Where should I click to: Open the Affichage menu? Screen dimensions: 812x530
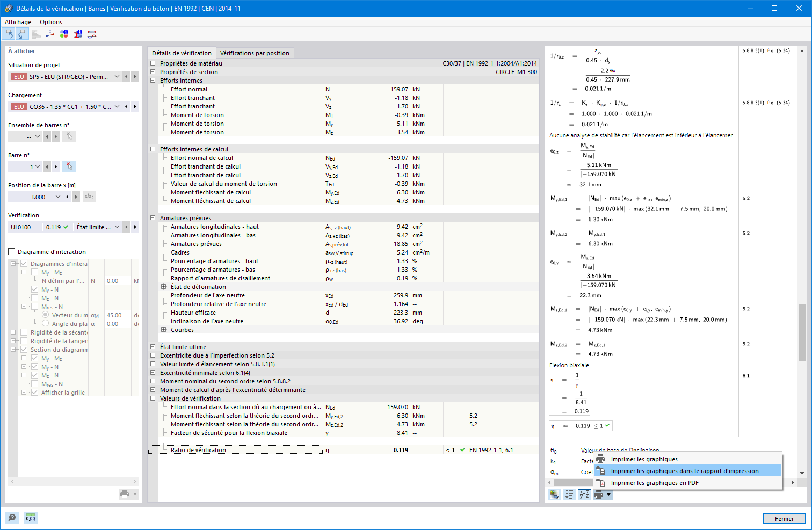click(18, 22)
